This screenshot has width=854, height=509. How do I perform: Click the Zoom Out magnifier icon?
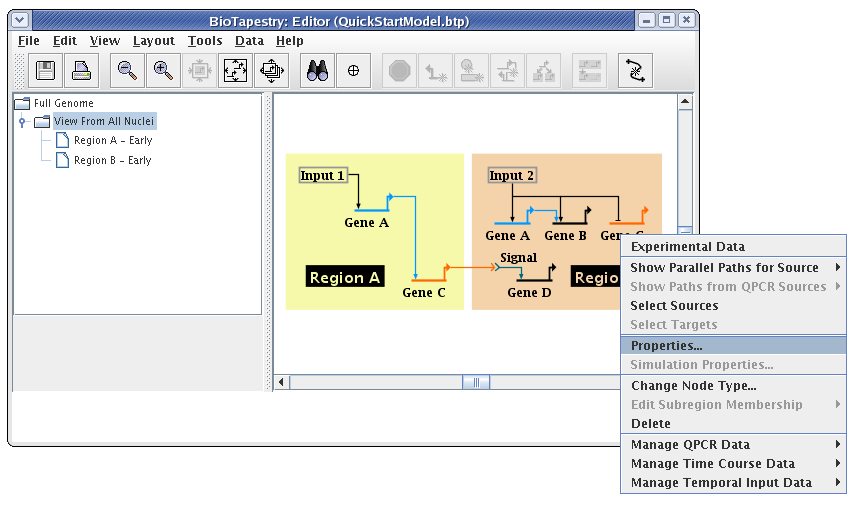127,70
